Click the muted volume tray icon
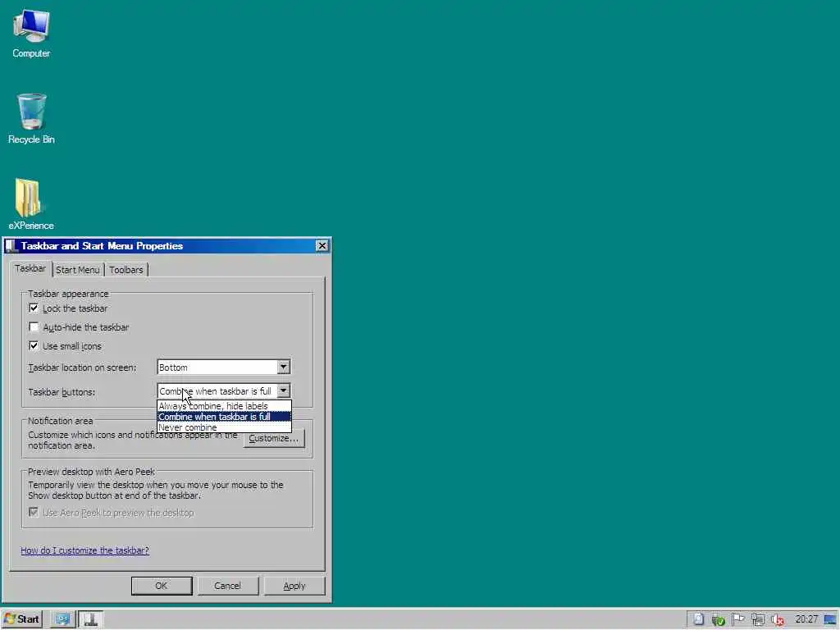 pos(778,620)
